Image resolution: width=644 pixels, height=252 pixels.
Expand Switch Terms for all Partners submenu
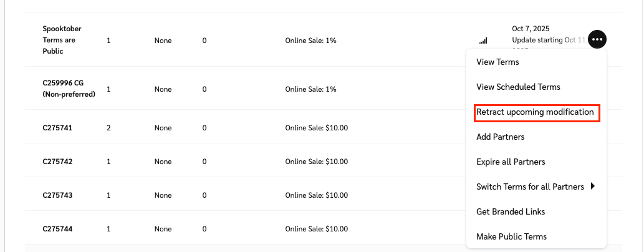click(529, 187)
